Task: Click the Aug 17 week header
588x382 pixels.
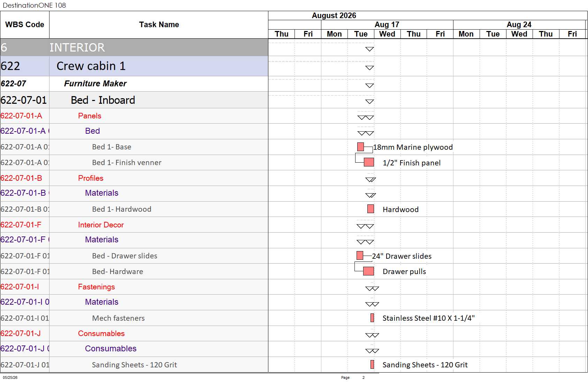Action: click(x=387, y=24)
